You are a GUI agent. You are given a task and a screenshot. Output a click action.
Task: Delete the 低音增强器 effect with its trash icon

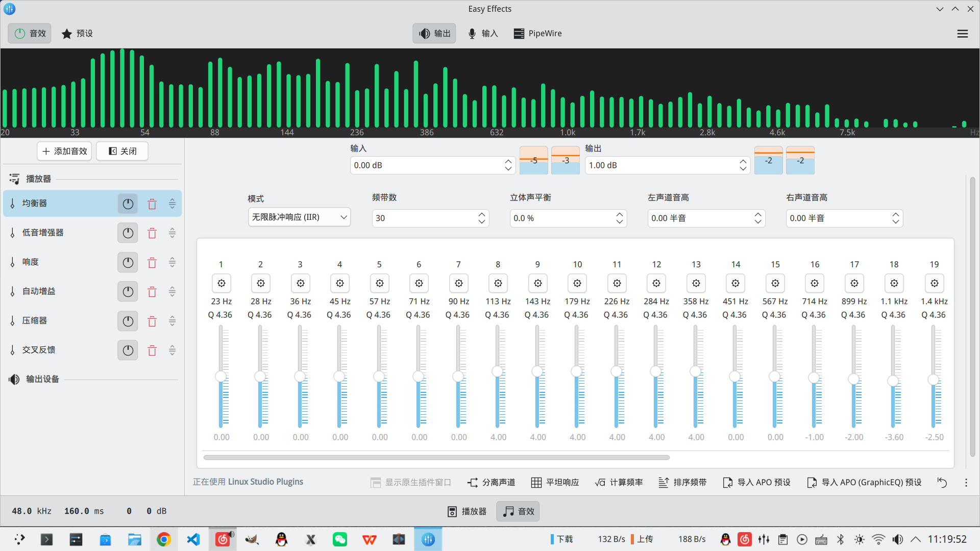click(152, 233)
